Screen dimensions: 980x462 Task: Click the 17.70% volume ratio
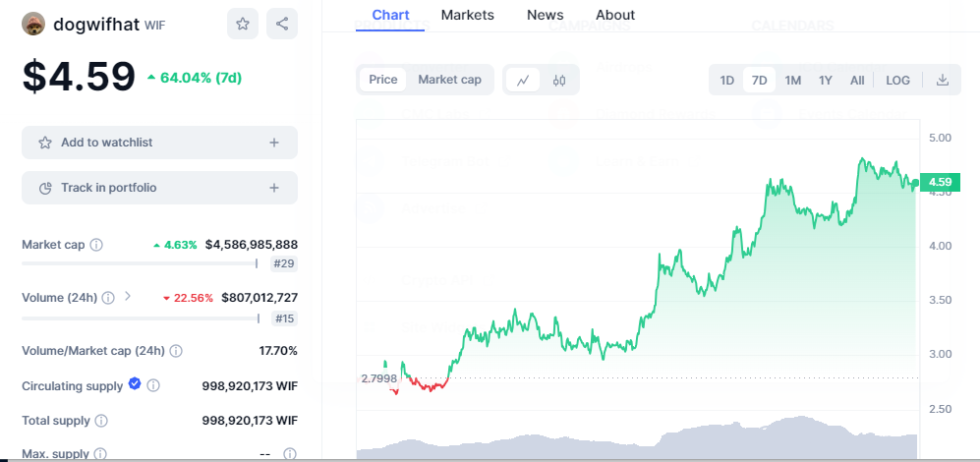point(278,351)
